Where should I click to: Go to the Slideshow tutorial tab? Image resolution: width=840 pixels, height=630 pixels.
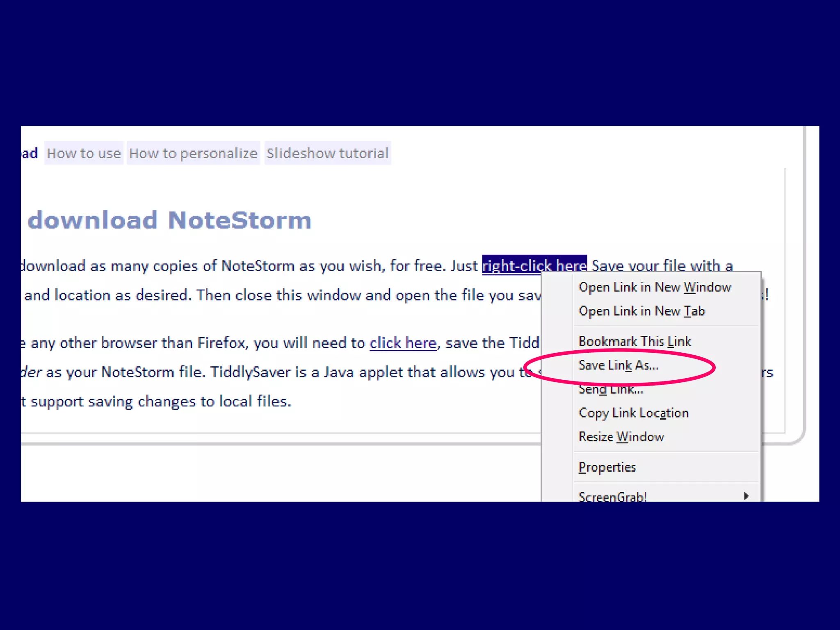coord(327,153)
